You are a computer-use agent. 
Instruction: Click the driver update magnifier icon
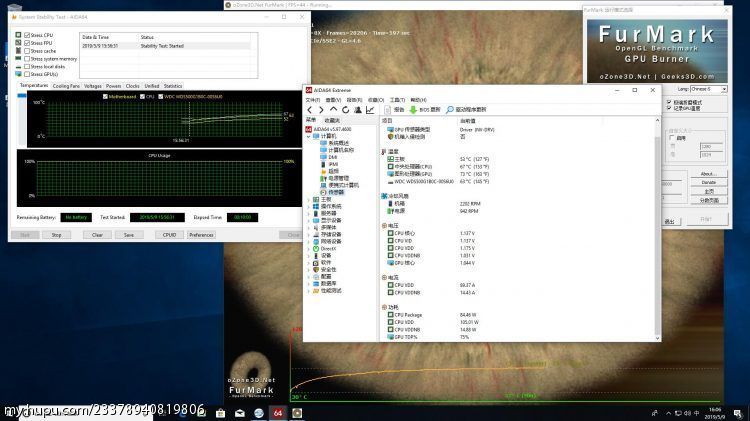click(450, 110)
